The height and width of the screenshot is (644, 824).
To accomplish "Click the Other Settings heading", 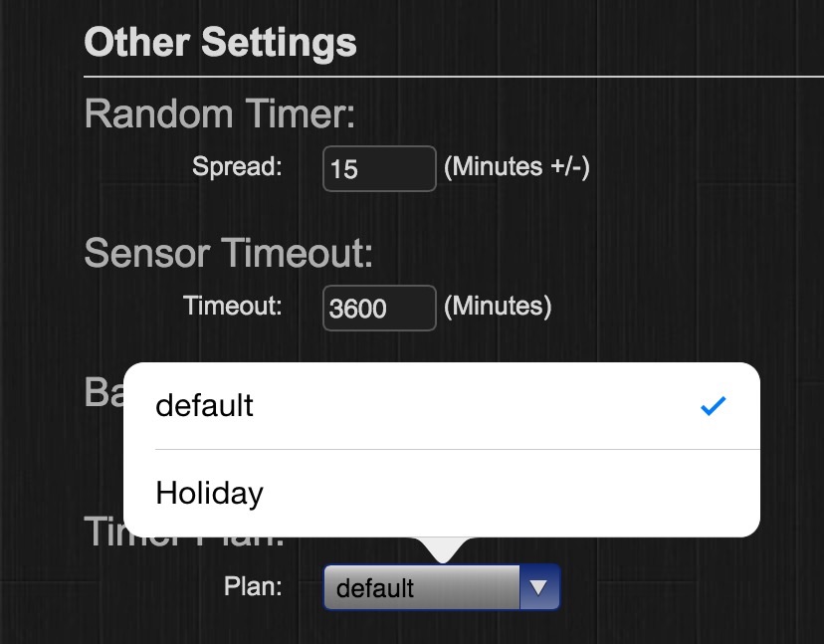I will (220, 43).
